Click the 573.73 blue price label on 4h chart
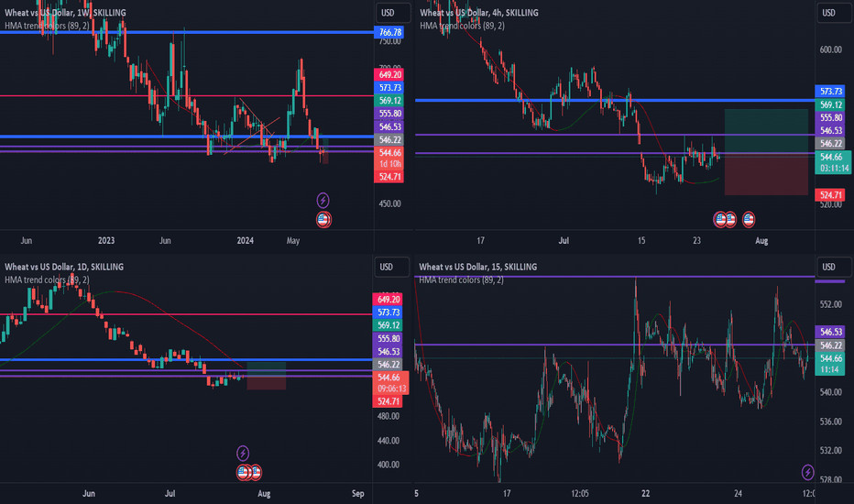854x504 pixels. (830, 92)
